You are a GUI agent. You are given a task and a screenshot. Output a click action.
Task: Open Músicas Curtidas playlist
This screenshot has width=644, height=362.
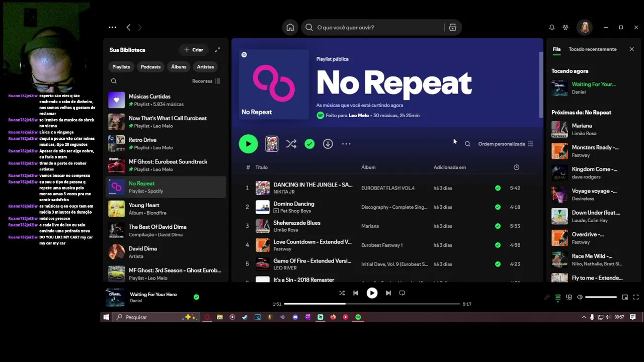pyautogui.click(x=166, y=100)
